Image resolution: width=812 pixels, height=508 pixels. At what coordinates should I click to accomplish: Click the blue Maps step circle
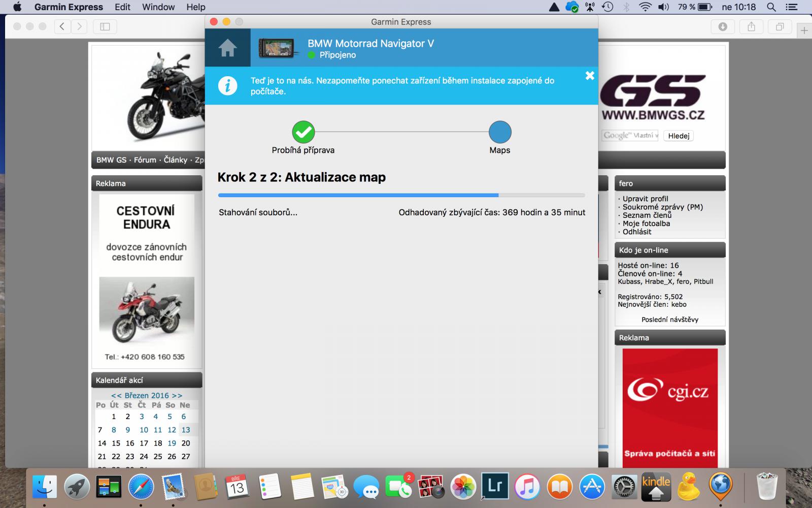pos(499,132)
